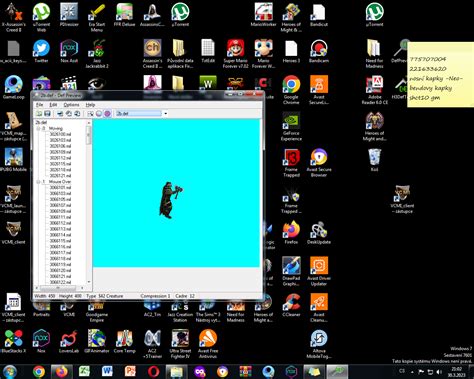The image size is (474, 379).
Task: Click the 'Width: 450' status bar entry
Action: [x=45, y=296]
